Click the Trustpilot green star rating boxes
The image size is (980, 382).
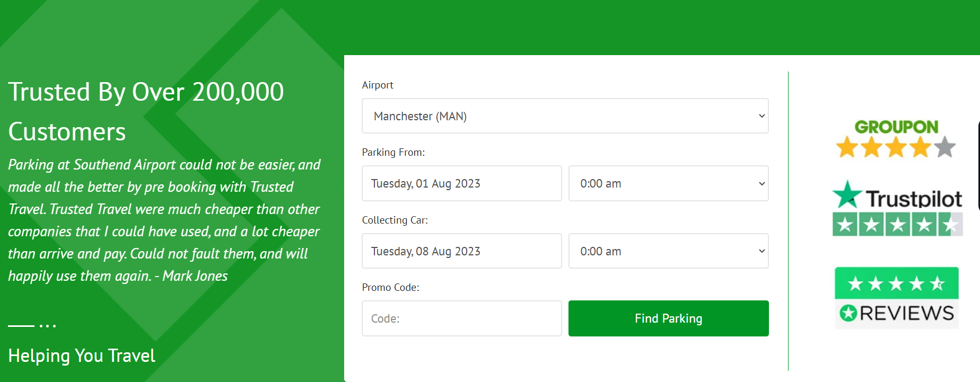897,225
